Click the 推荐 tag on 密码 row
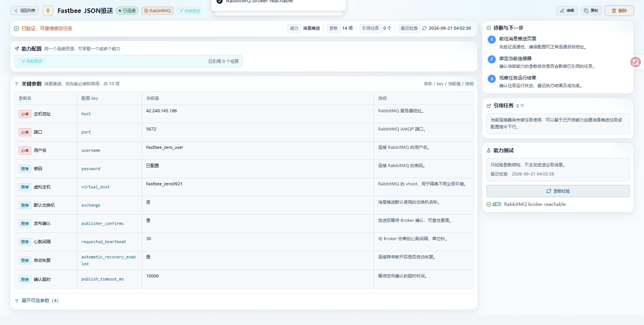The width and height of the screenshot is (644, 325). point(25,169)
